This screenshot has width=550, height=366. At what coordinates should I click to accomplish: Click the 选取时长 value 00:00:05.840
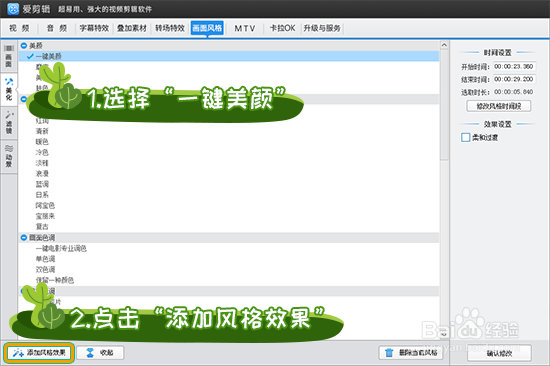(x=514, y=92)
